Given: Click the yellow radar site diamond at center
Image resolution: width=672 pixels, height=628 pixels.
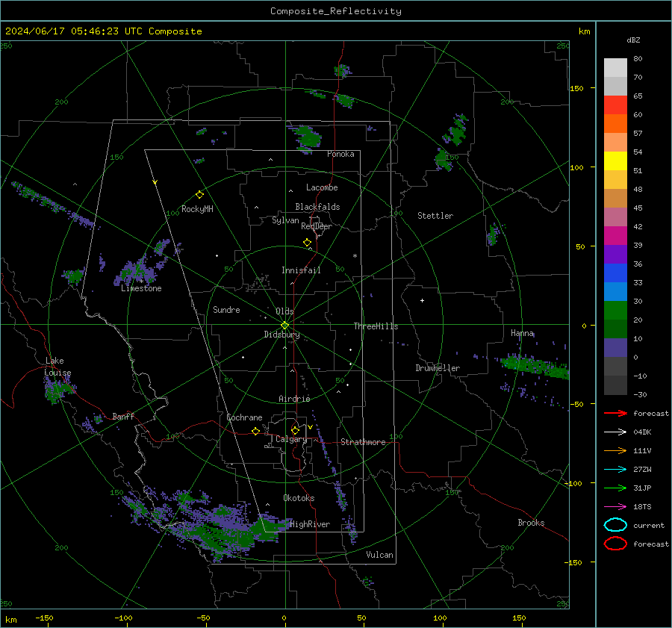Looking at the screenshot, I should (284, 326).
